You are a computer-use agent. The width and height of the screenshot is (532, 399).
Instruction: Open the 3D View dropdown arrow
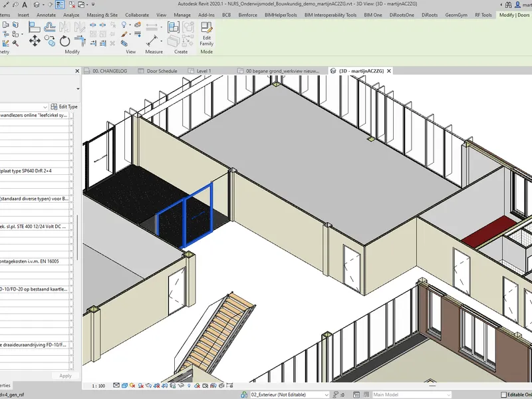click(x=43, y=5)
